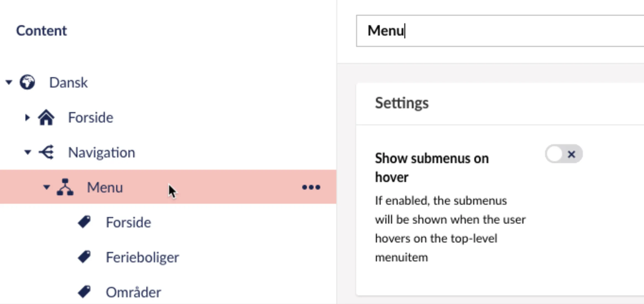The height and width of the screenshot is (304, 644).
Task: Click the sitemap icon beside Menu
Action: 65,187
